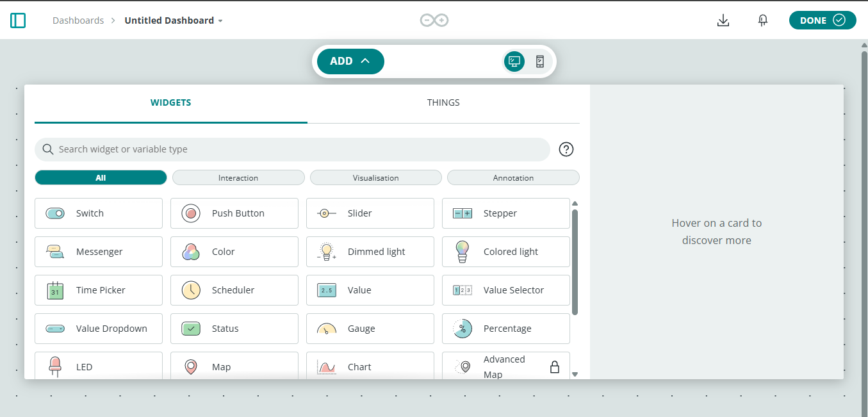Click the Arduino infinity logo
The image size is (868, 417).
coord(434,20)
